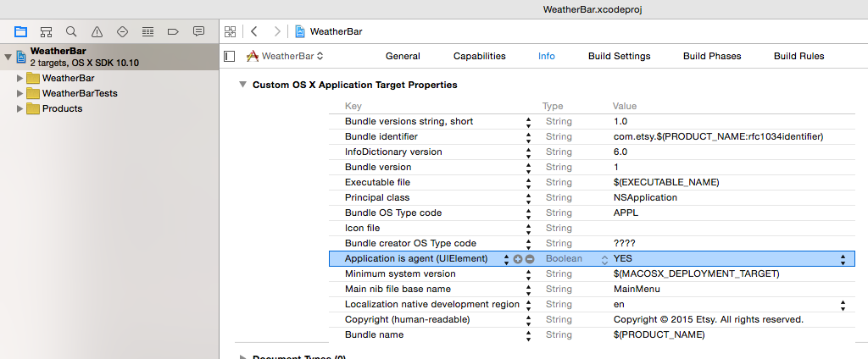Sort by the Key column header
Image resolution: width=868 pixels, height=359 pixels.
click(353, 106)
